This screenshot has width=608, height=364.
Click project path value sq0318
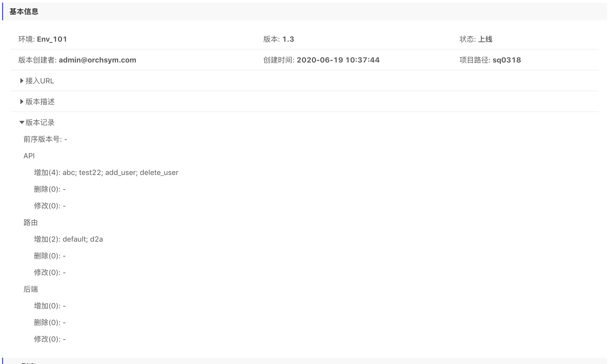click(507, 60)
